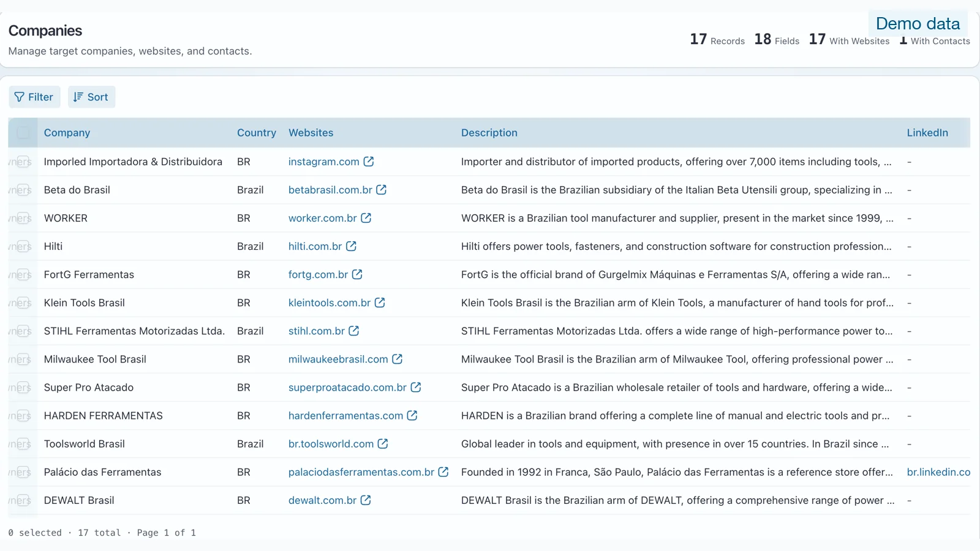980x551 pixels.
Task: Click the Hilti description cell text
Action: [x=676, y=246]
